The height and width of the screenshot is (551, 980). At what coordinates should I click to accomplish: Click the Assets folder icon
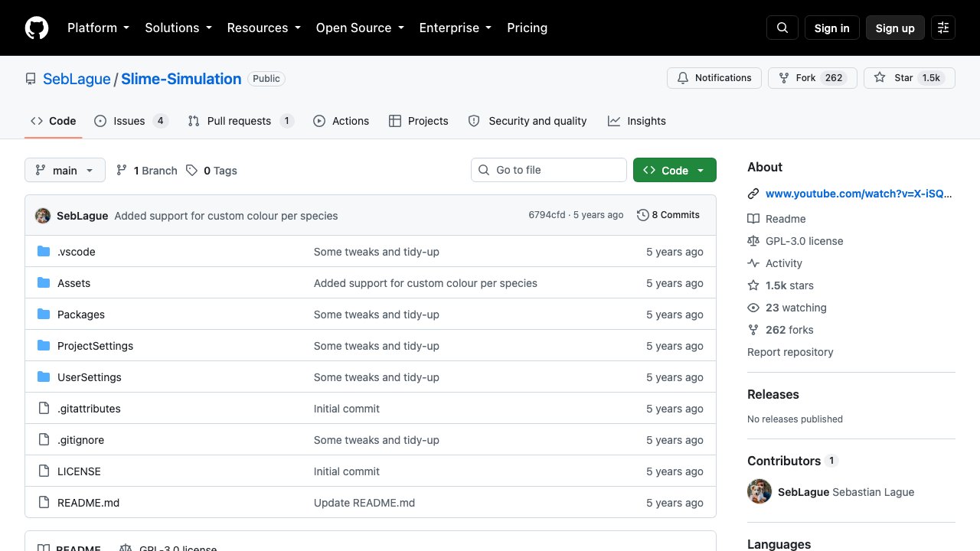[44, 283]
